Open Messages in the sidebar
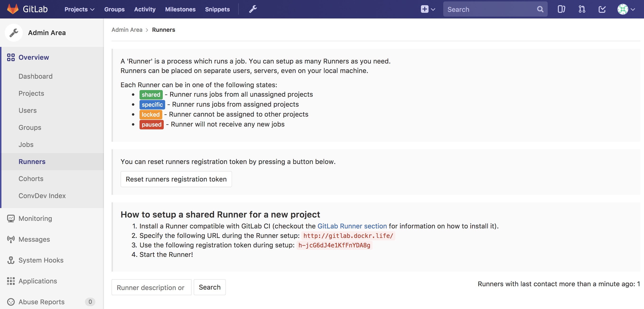The image size is (644, 309). (34, 239)
